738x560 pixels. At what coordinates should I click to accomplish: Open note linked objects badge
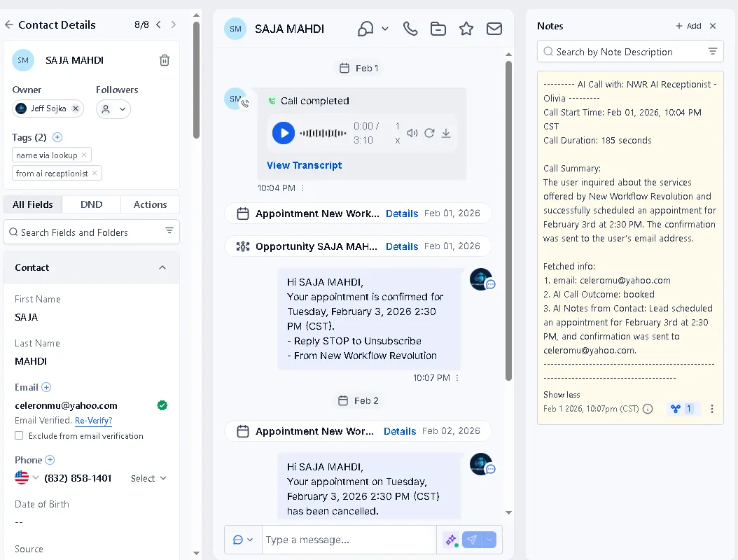tap(682, 409)
